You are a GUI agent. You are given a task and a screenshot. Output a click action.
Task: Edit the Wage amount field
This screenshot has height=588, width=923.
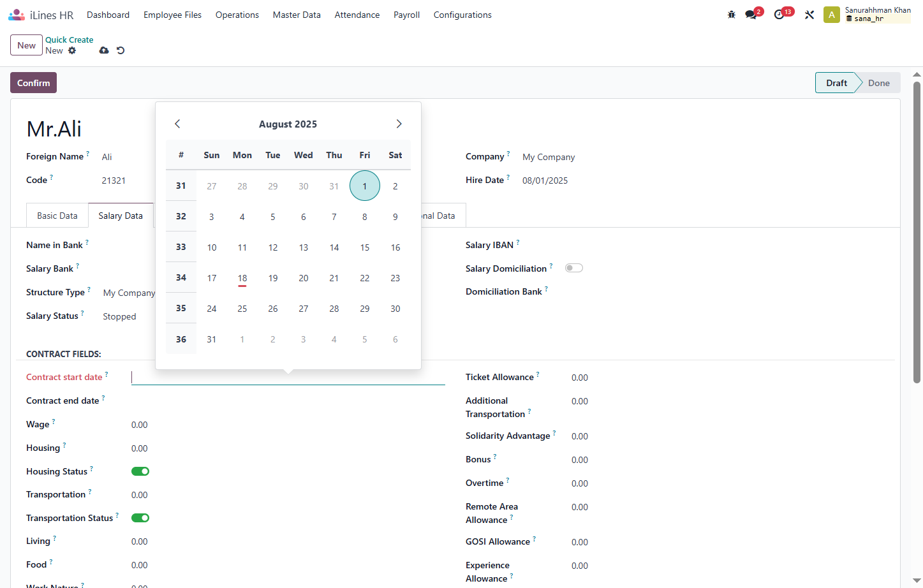tap(140, 425)
